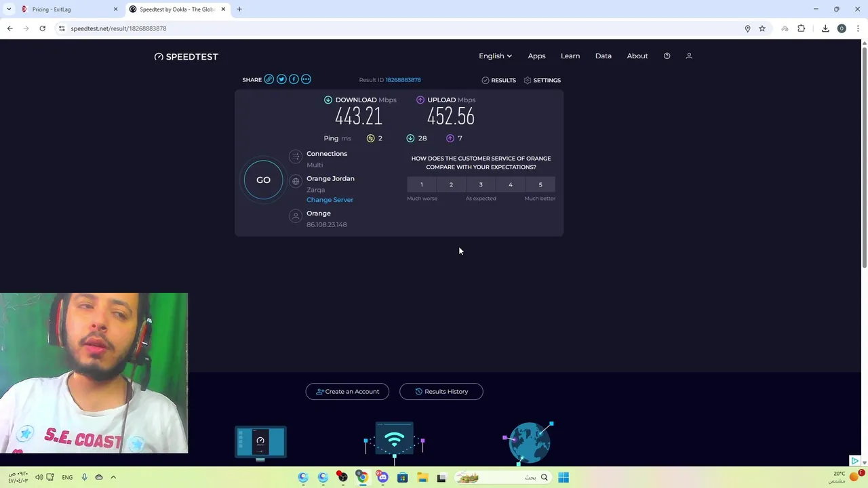This screenshot has width=868, height=488.
Task: Open Chrome extensions puzzle icon
Action: coord(802,28)
